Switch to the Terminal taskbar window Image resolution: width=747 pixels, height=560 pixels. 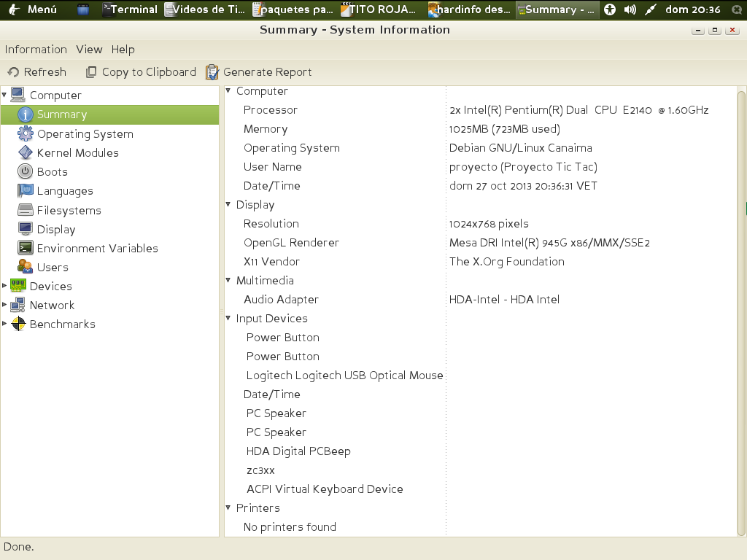(130, 9)
